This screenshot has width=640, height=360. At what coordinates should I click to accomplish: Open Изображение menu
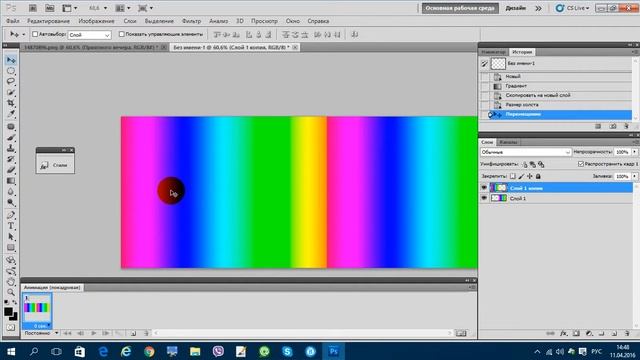point(96,21)
